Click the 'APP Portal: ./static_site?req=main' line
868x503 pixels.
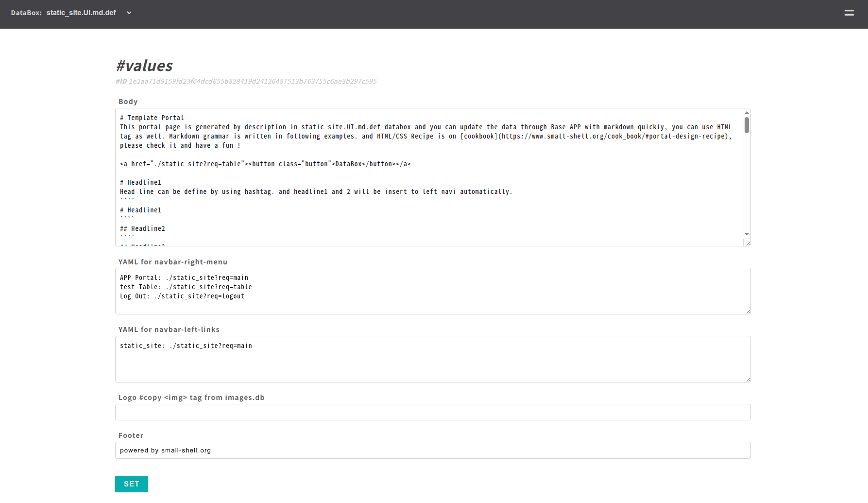click(184, 278)
